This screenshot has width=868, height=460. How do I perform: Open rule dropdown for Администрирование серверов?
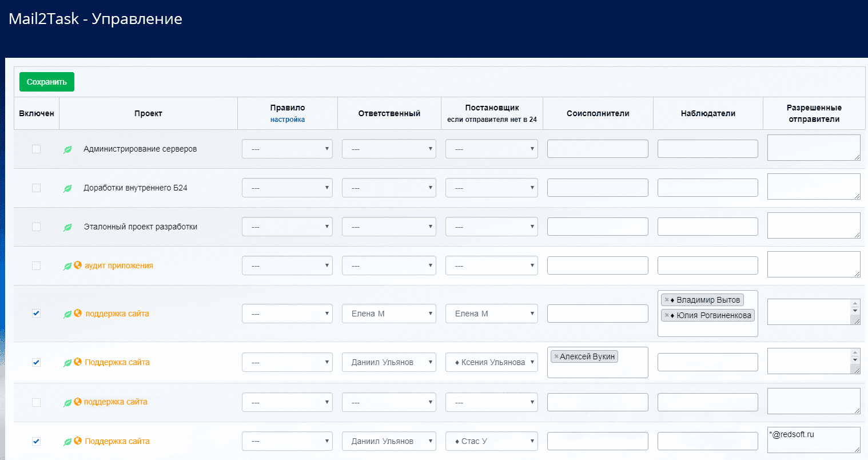coord(287,149)
